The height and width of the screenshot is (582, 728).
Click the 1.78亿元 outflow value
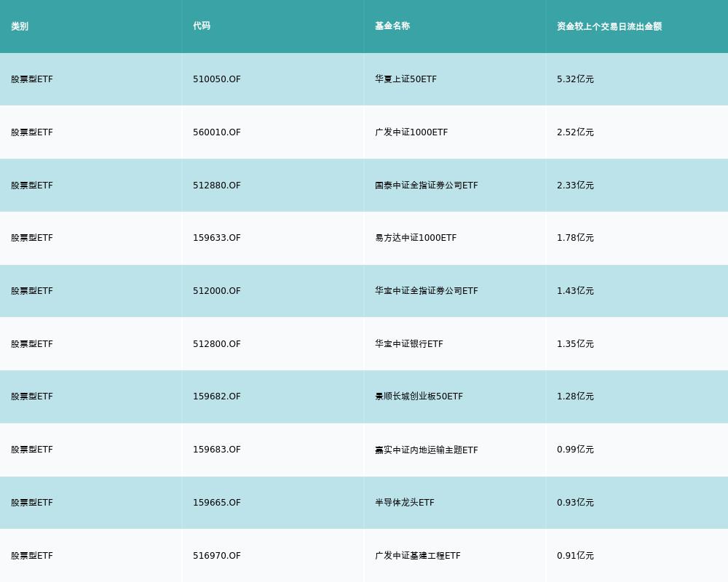point(575,238)
